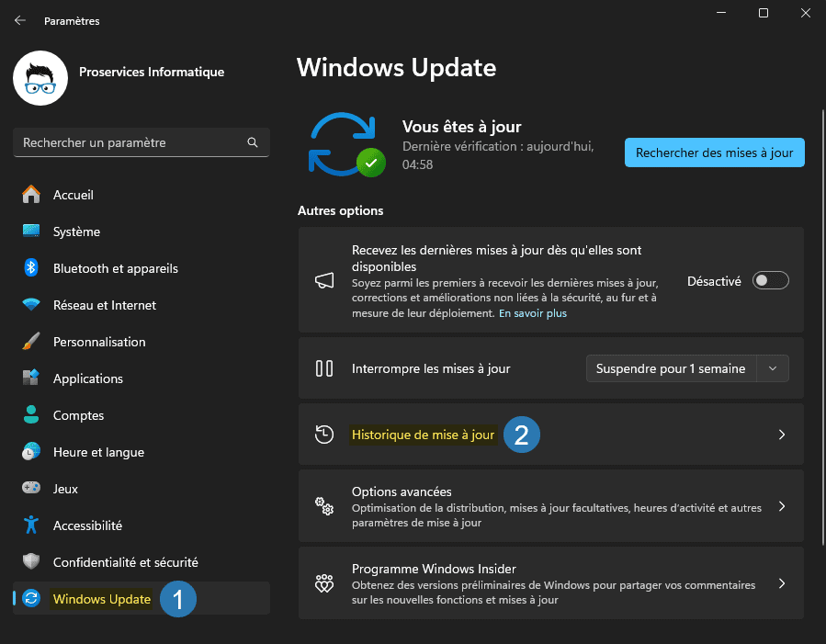Enable receiving latest updates as soon as available

coord(770,280)
